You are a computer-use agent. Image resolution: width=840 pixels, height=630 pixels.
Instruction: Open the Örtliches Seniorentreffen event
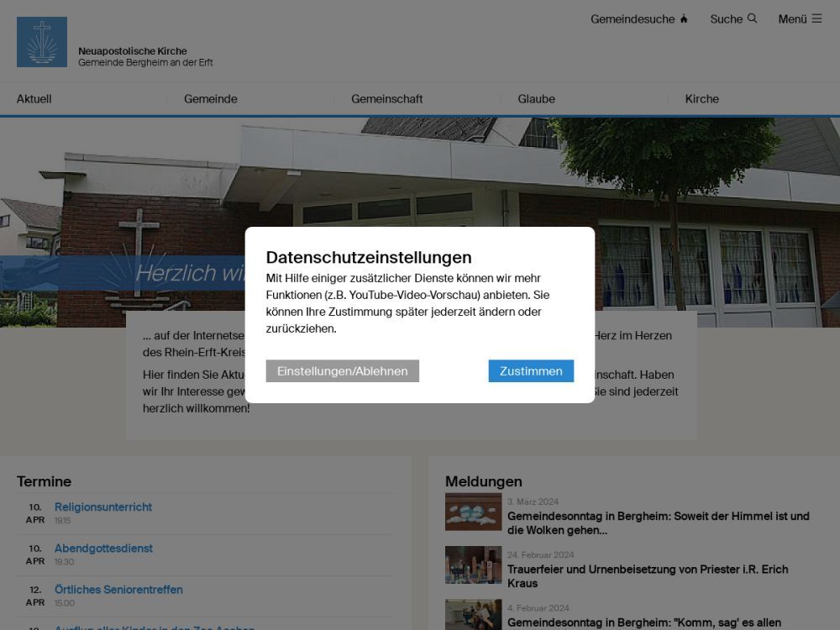118,590
